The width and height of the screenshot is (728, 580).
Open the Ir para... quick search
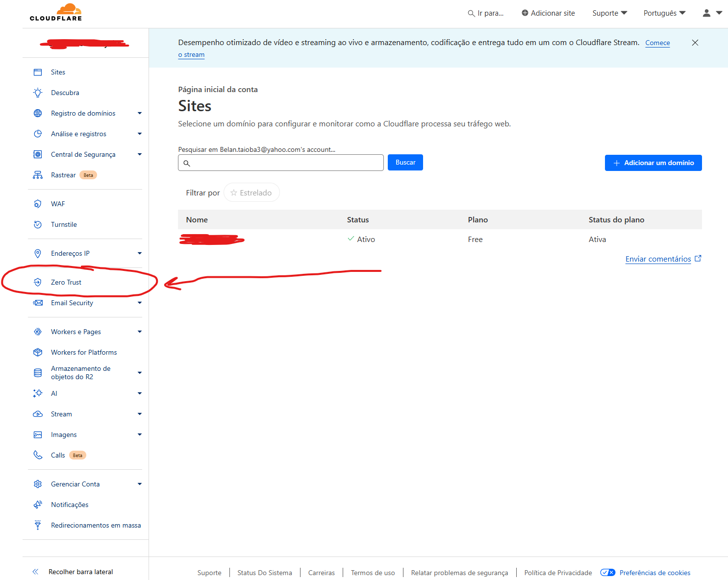point(486,13)
